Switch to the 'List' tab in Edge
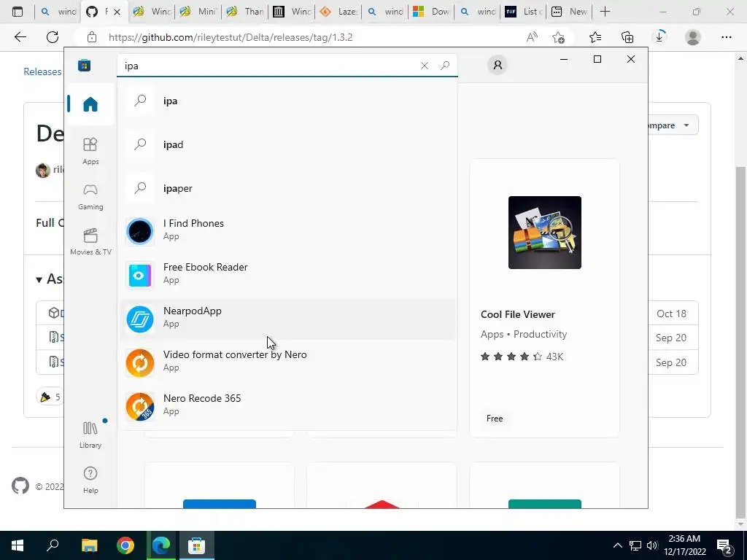 (x=524, y=12)
